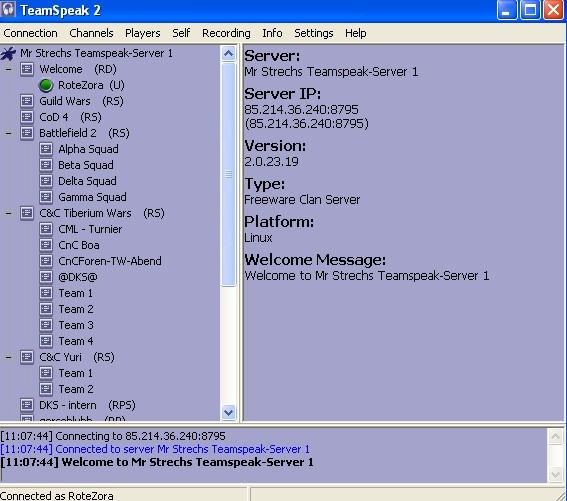Screen dimensions: 567x501
Task: Select the Welcome (RD) channel name
Action: [x=78, y=69]
